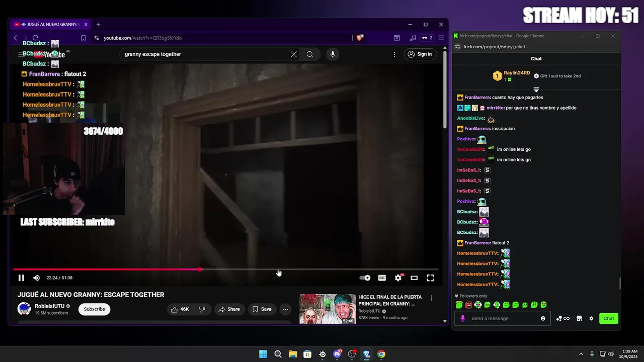Open Windows taskbar search

pyautogui.click(x=278, y=354)
